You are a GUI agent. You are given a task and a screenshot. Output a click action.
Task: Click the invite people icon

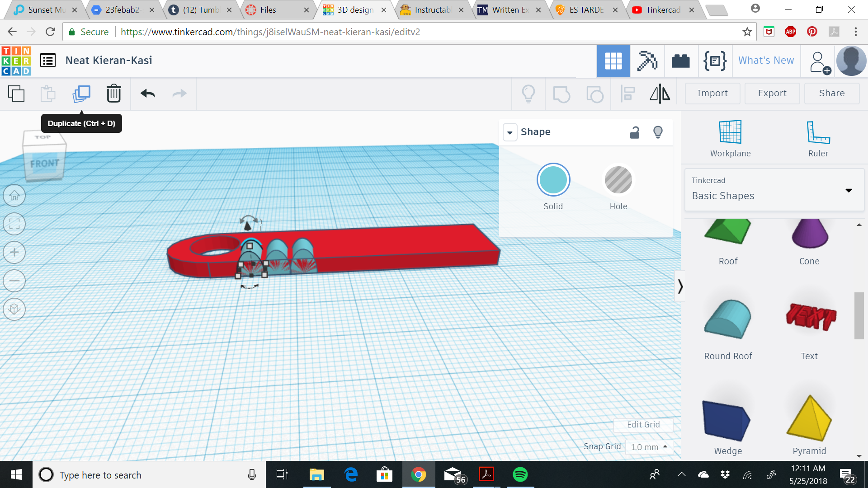pyautogui.click(x=820, y=62)
